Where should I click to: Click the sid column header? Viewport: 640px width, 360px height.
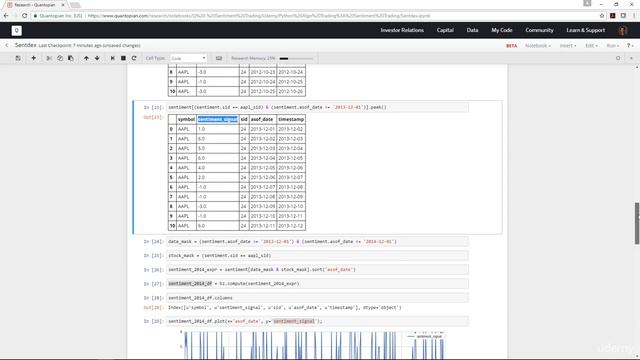pos(244,119)
